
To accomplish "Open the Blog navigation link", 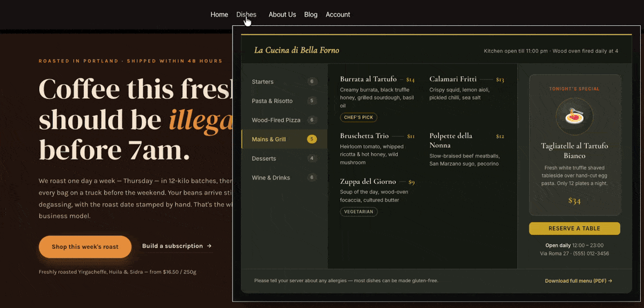I will pyautogui.click(x=311, y=15).
